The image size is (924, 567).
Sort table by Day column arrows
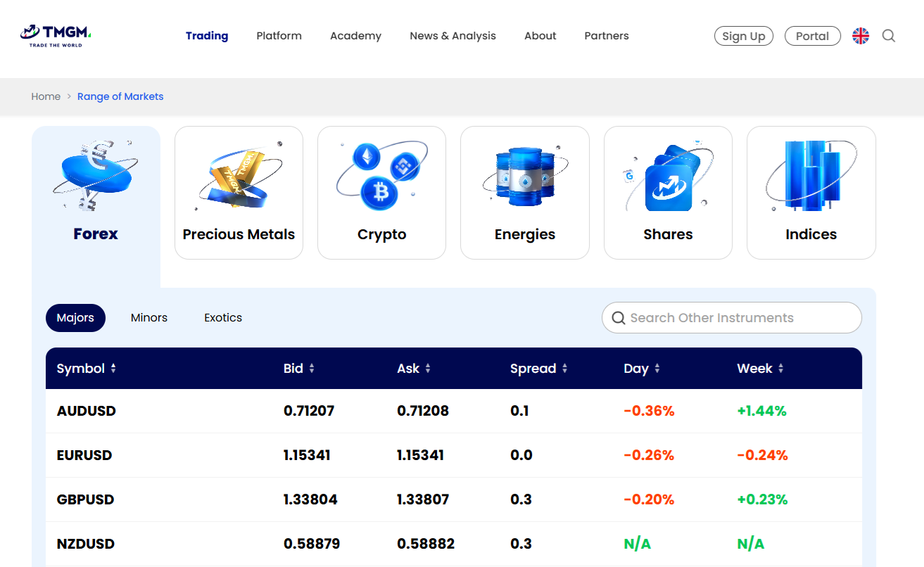tap(657, 369)
